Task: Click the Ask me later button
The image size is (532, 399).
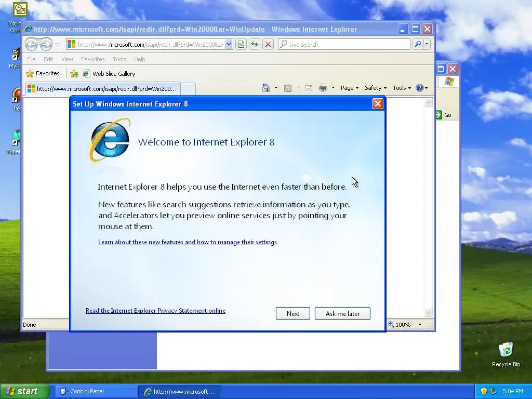Action: tap(343, 313)
